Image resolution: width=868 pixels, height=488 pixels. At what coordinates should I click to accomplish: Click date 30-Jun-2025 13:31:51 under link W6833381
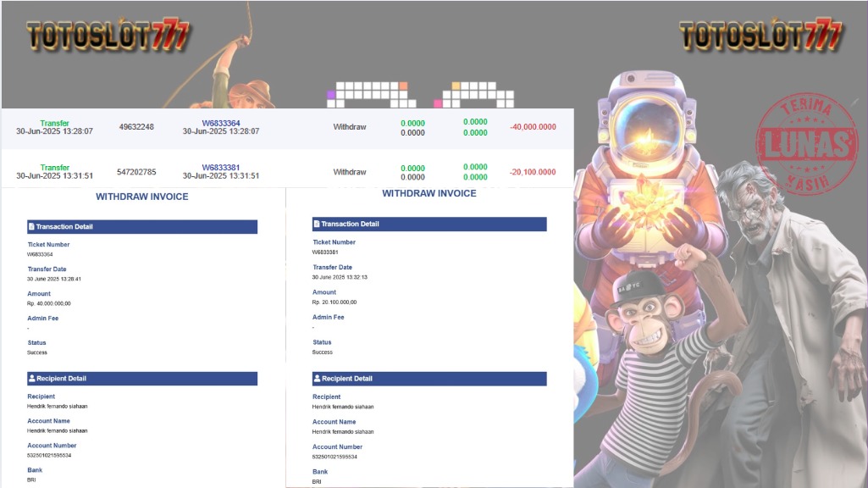[221, 175]
